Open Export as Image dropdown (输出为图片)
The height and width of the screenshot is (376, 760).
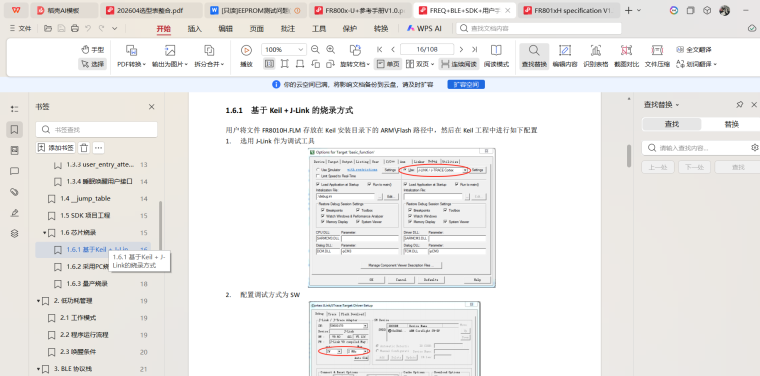170,56
